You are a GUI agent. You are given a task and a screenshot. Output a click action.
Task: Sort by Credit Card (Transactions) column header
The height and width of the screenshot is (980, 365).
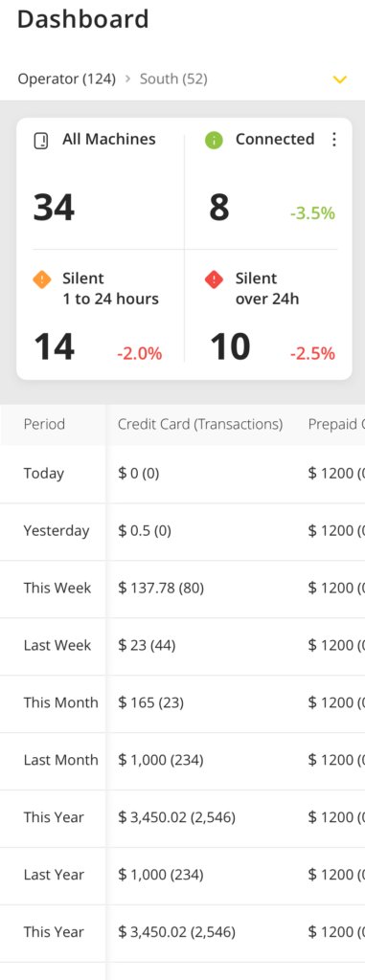200,424
